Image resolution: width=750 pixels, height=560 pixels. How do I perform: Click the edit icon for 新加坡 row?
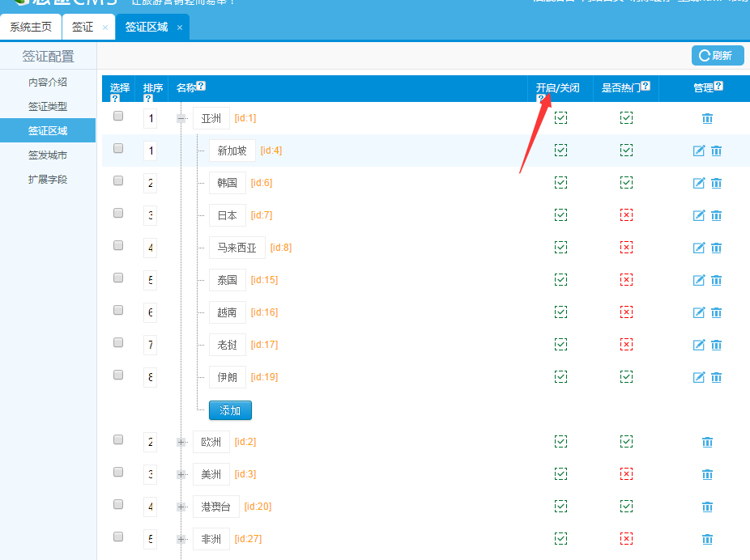pyautogui.click(x=699, y=151)
